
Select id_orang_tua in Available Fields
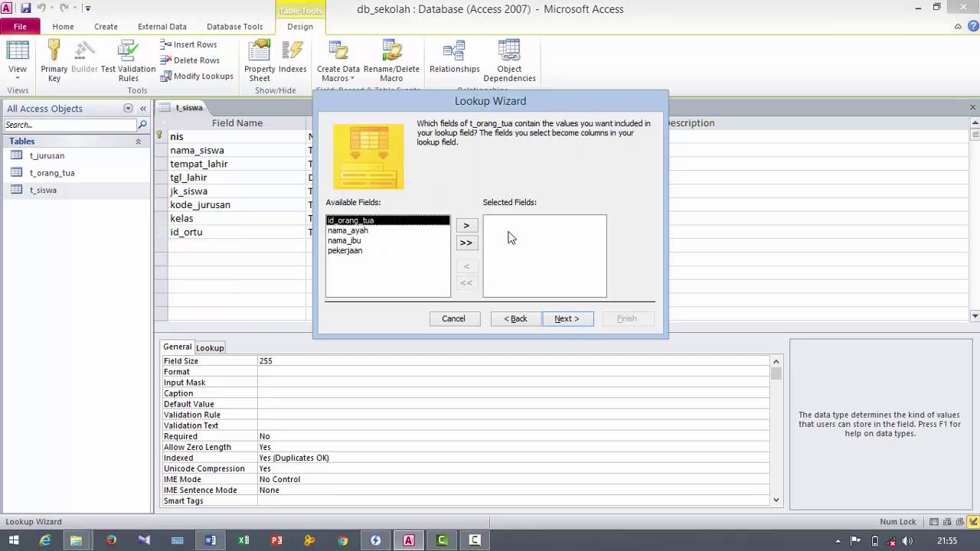(387, 220)
